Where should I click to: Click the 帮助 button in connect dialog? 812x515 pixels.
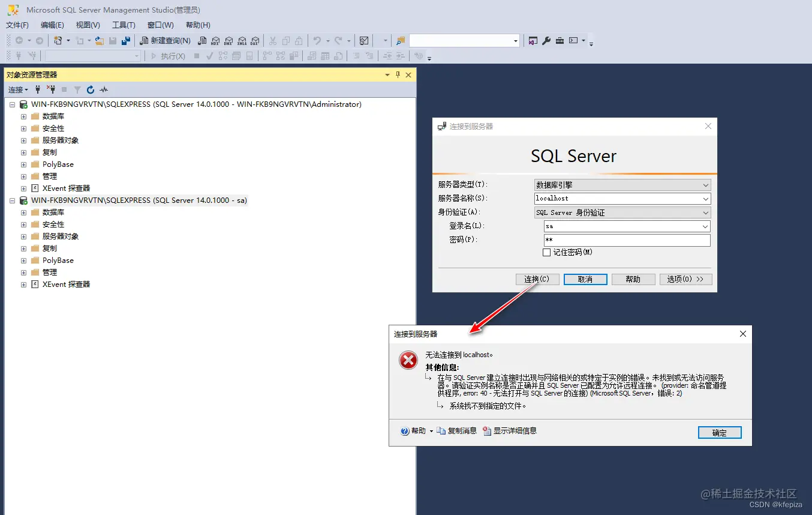click(633, 279)
